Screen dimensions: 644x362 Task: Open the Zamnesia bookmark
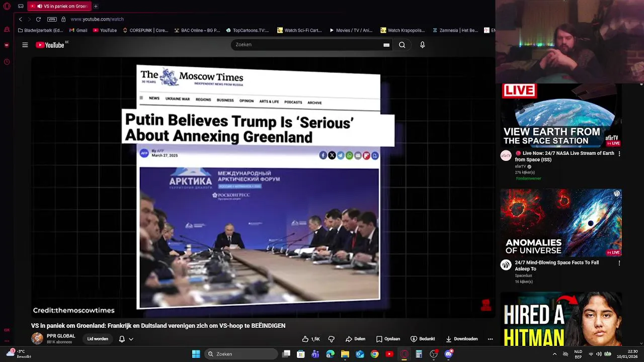point(455,30)
